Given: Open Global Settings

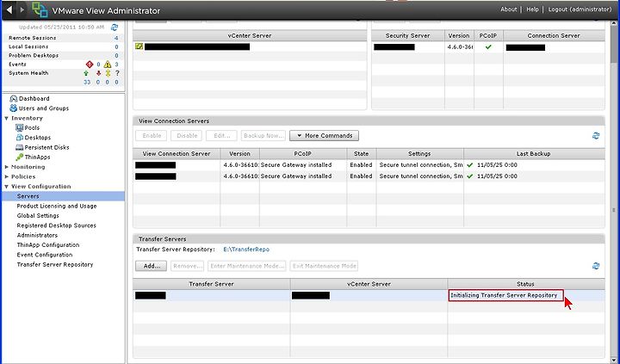Looking at the screenshot, I should click(38, 216).
